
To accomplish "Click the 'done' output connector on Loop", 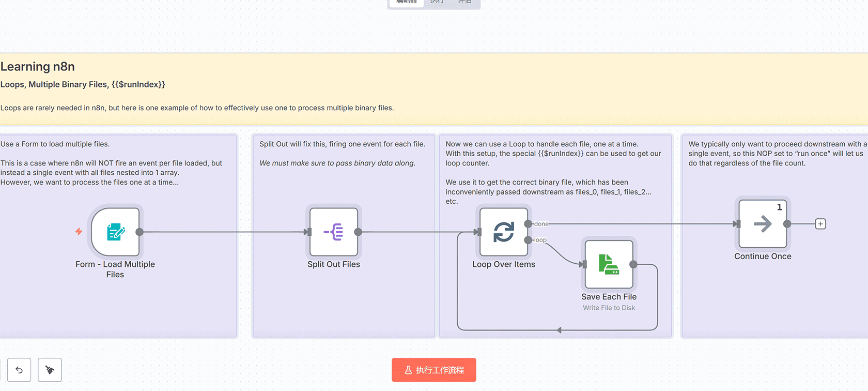I will (528, 224).
